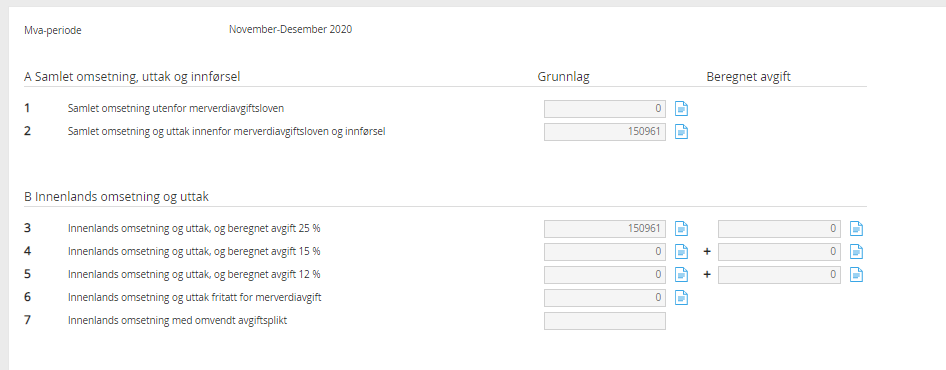This screenshot has width=946, height=370.
Task: Open details icon for line 4 Beregnet avgift
Action: pyautogui.click(x=856, y=252)
